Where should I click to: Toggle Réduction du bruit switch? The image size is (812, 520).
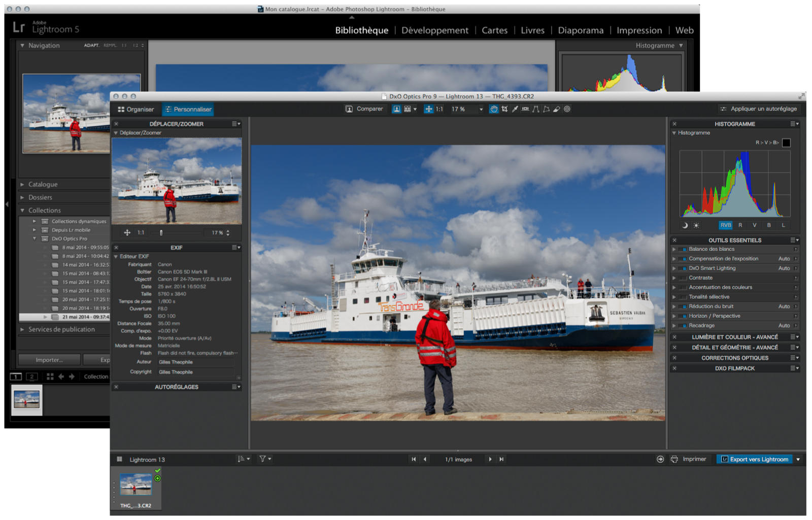tap(684, 306)
